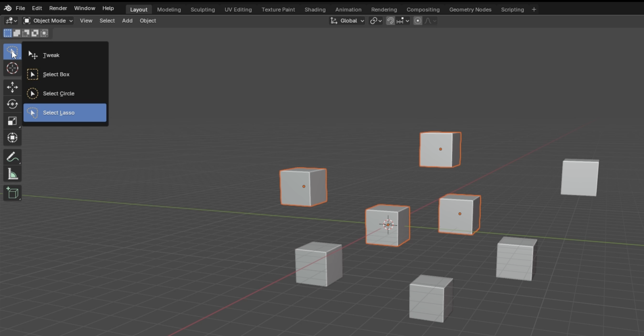Select the Cursor tool in toolbar

(12, 68)
